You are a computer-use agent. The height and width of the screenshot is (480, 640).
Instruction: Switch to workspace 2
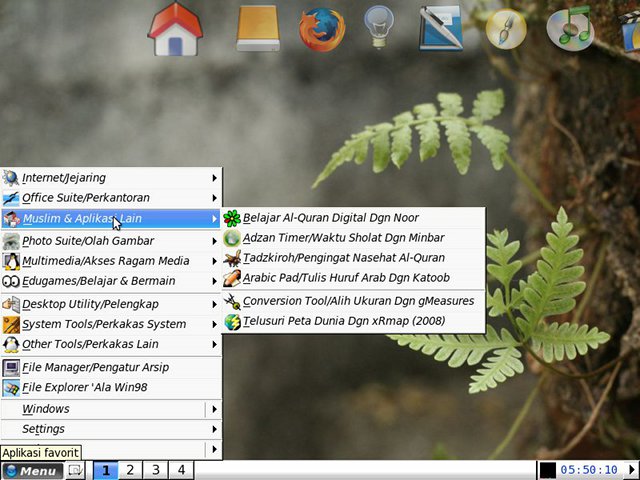(x=130, y=470)
